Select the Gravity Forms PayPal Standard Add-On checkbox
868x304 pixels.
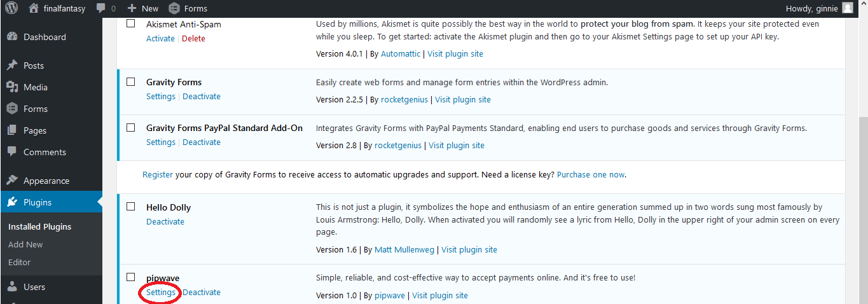tap(131, 128)
